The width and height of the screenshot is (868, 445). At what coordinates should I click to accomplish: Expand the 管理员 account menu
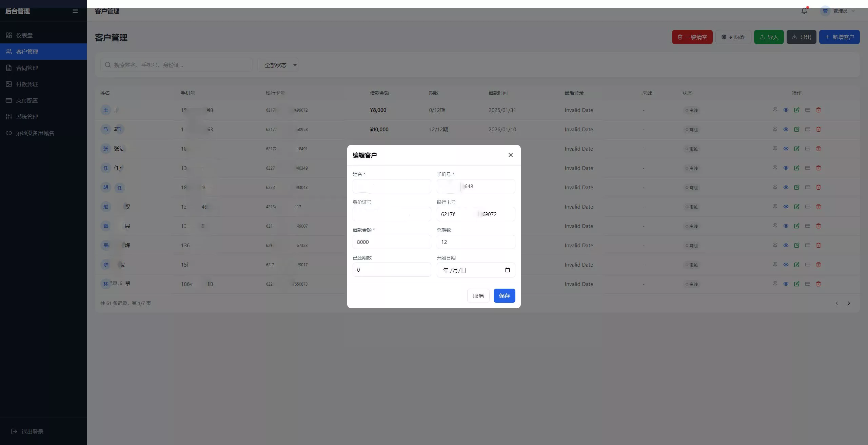(840, 11)
